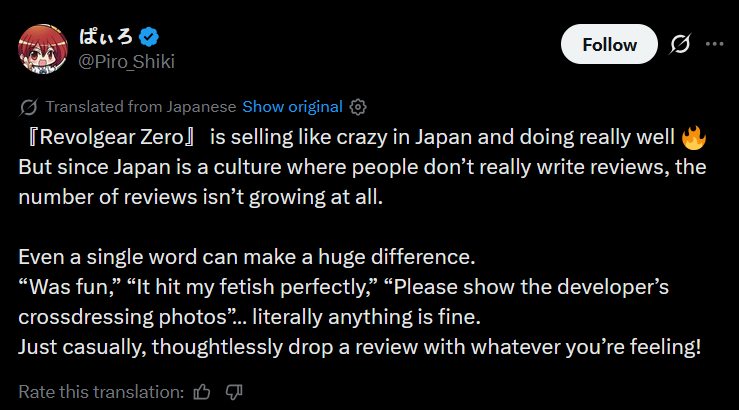The height and width of the screenshot is (410, 739).
Task: Rate the translation with thumbs up
Action: 202,391
